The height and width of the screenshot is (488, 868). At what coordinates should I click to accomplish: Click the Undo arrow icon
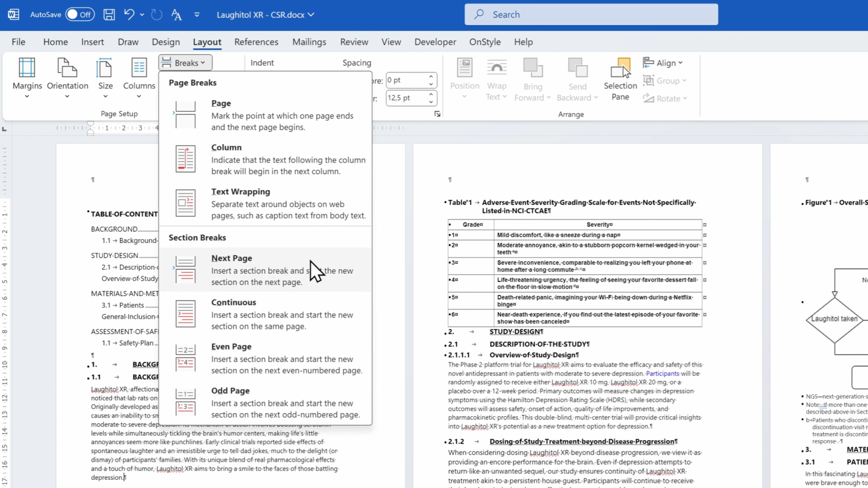click(x=129, y=15)
